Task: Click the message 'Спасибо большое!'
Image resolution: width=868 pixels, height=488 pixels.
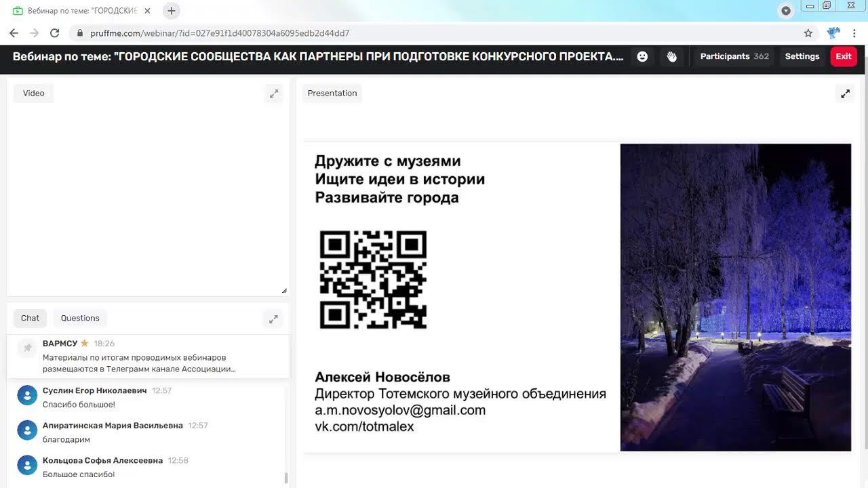Action: (x=79, y=405)
